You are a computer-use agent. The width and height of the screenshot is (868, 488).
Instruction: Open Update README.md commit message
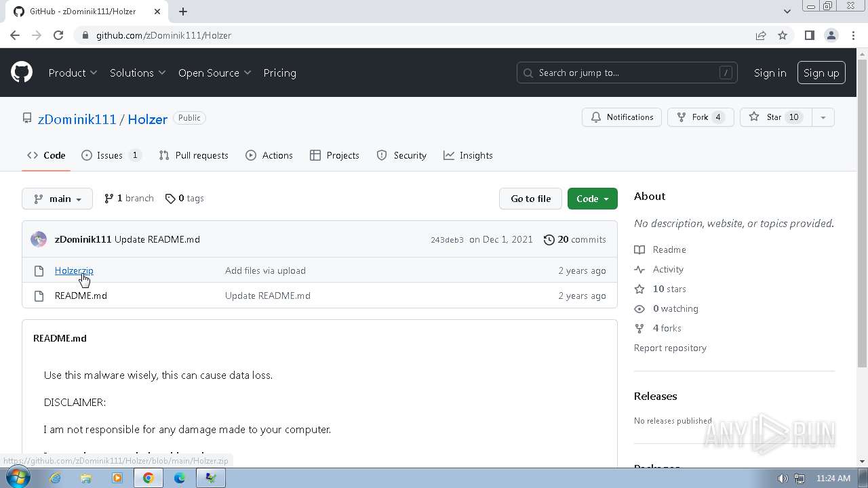point(157,239)
